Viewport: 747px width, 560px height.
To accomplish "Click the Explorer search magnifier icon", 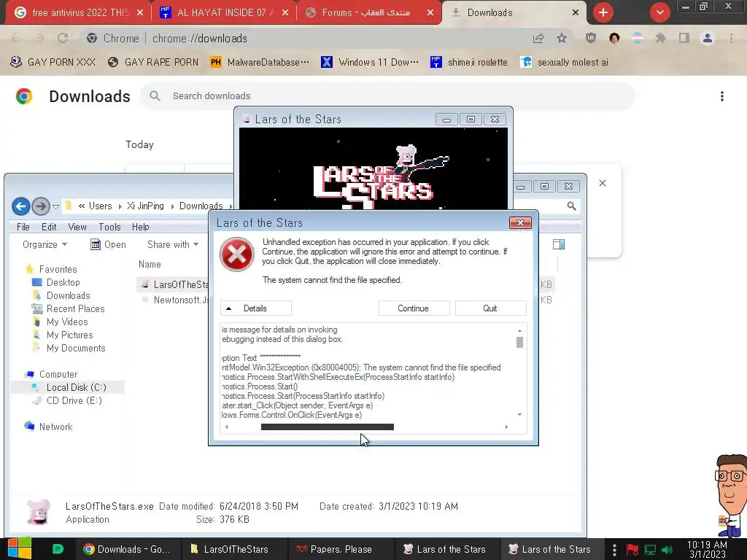I will 571,206.
